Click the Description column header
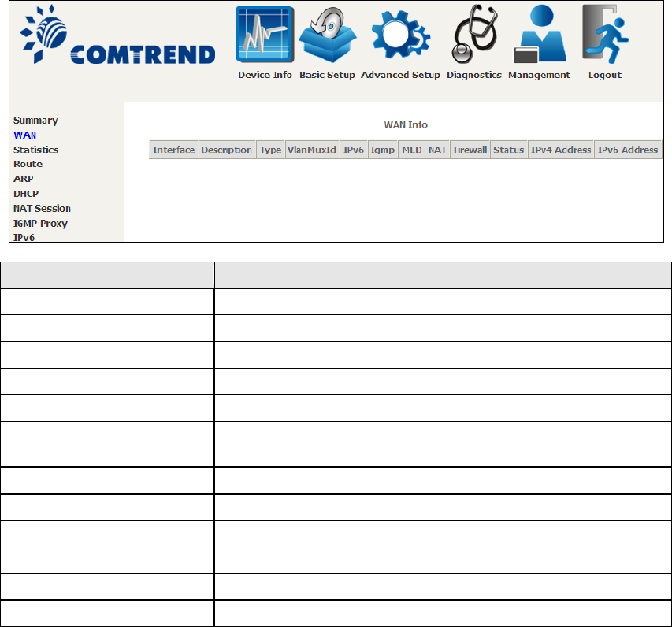 (227, 150)
